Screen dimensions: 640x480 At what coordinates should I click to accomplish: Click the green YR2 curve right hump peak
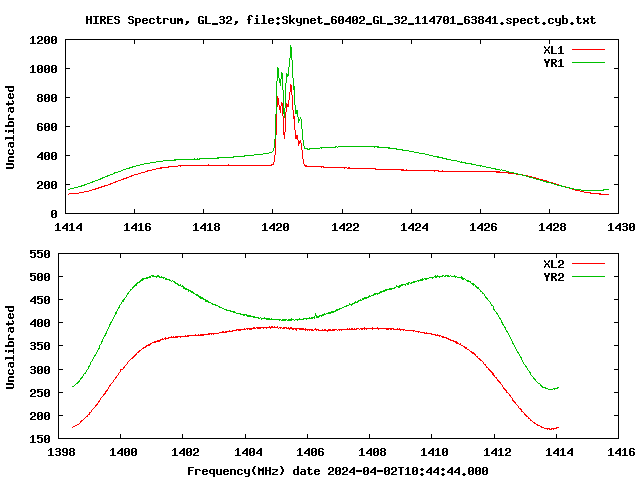pyautogui.click(x=447, y=276)
